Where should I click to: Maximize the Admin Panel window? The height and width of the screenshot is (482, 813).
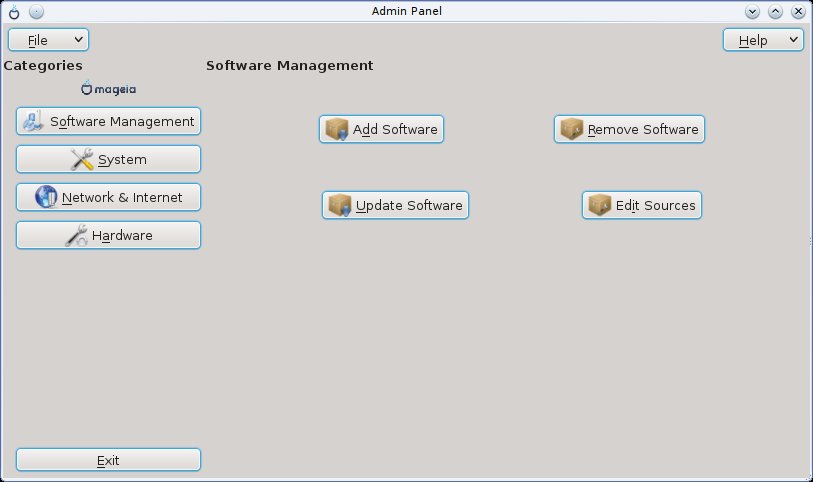(x=775, y=11)
